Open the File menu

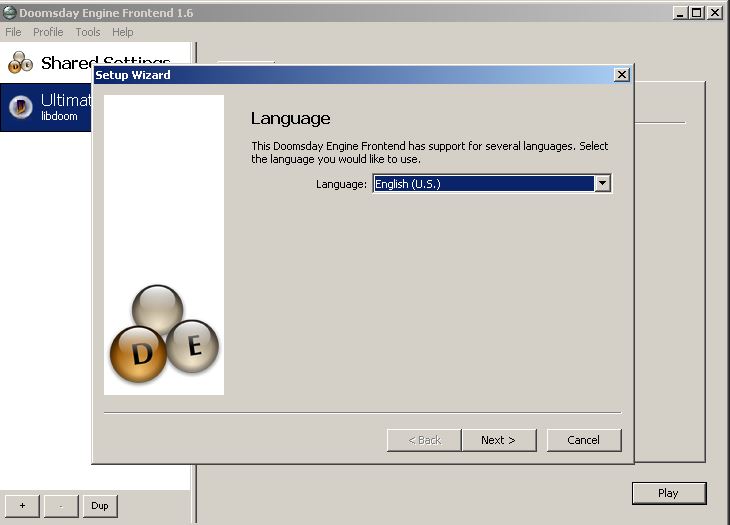[13, 32]
